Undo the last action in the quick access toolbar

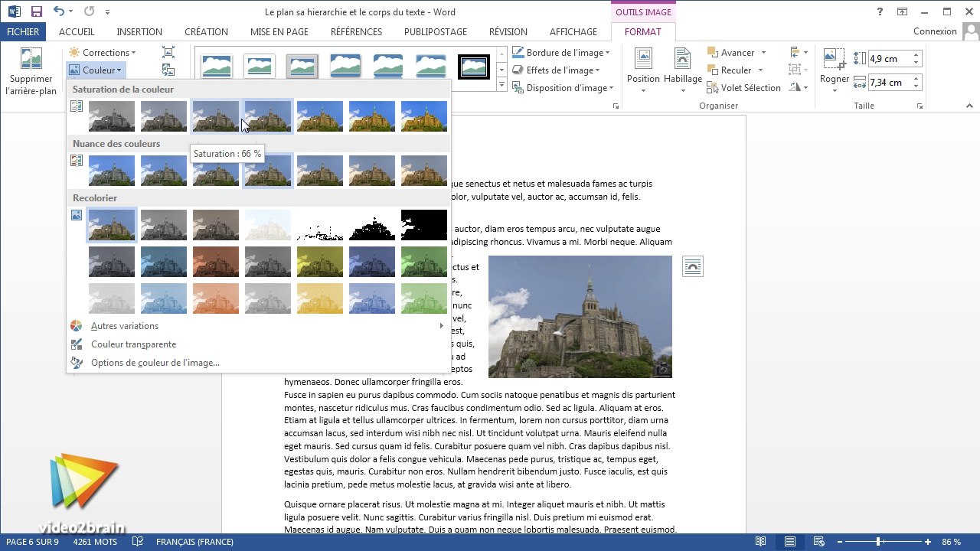pos(59,11)
